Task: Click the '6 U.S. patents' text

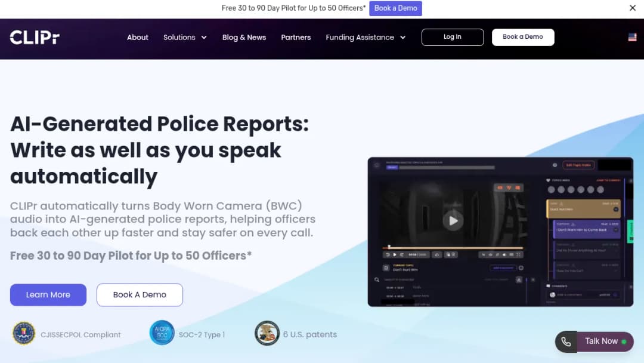Action: coord(309,334)
